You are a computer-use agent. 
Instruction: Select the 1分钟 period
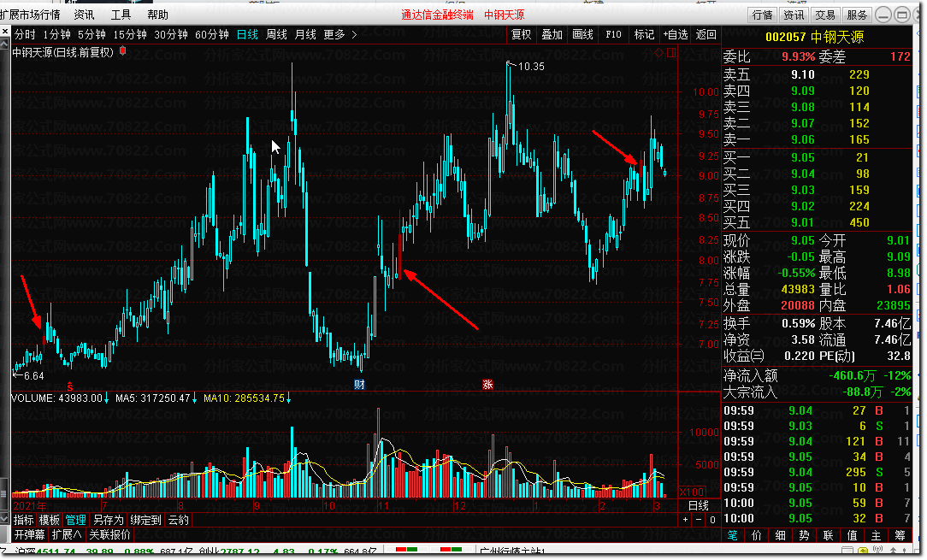pyautogui.click(x=56, y=34)
